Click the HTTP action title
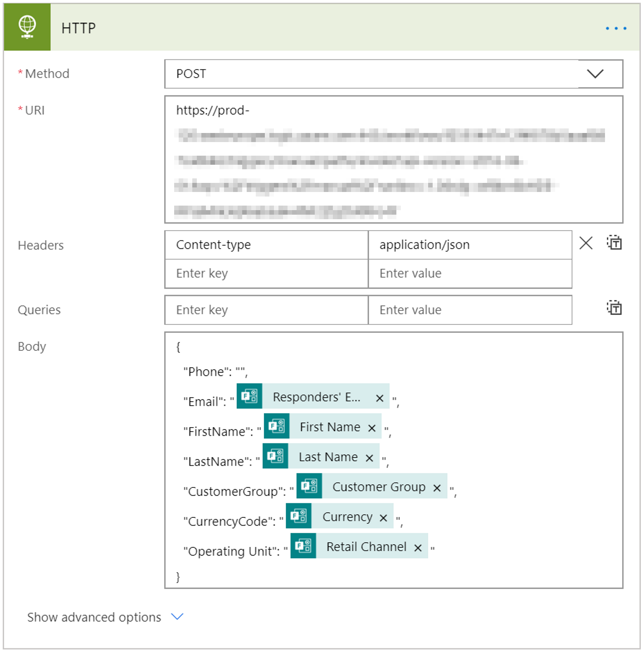 78,28
